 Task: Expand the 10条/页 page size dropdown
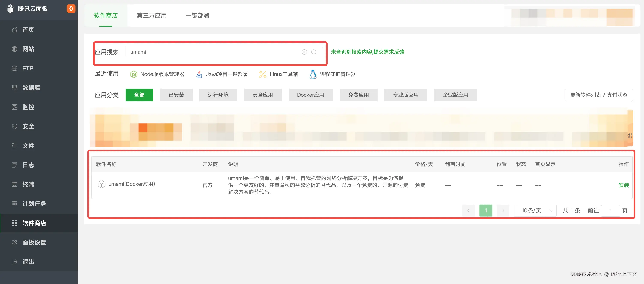(535, 211)
